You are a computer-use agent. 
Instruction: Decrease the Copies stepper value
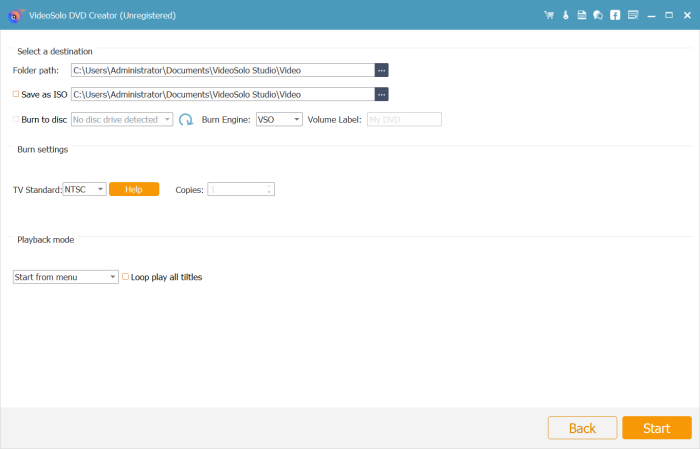[x=269, y=192]
